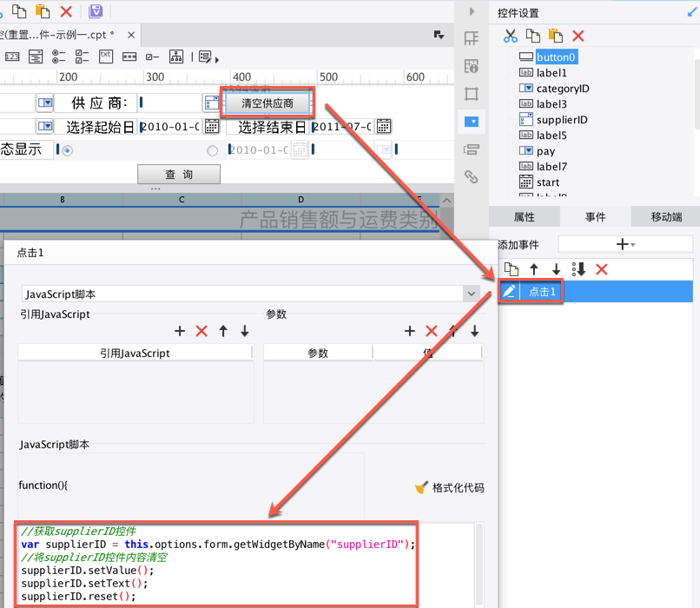
Task: Click the calendar icon after end date
Action: click(384, 127)
